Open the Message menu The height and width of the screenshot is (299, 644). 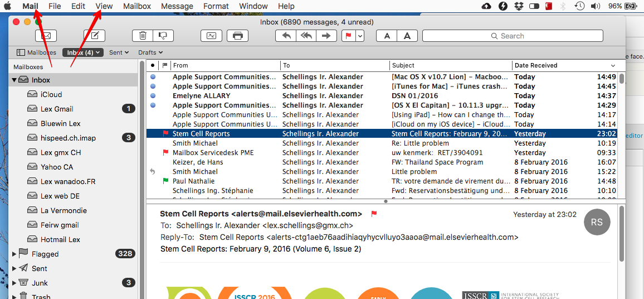[177, 6]
